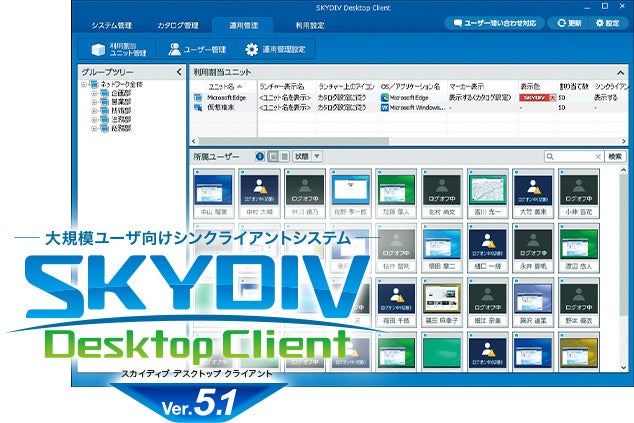Open the カタログ管理 tab
The image size is (634, 423).
click(178, 25)
